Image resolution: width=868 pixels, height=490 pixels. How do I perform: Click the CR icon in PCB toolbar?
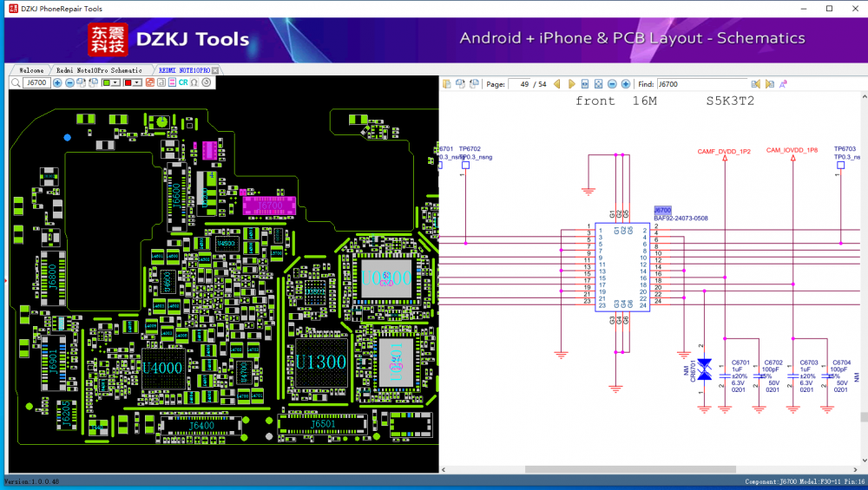click(x=183, y=82)
